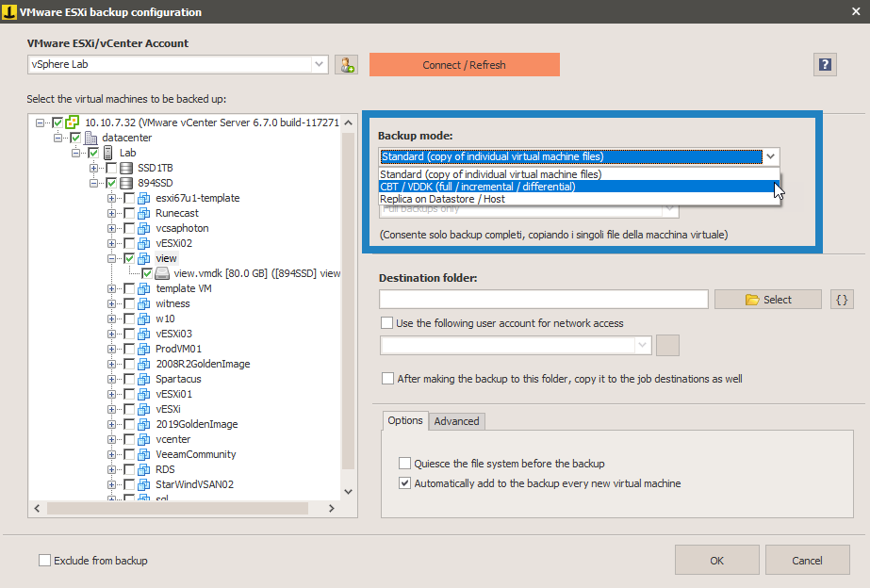Image resolution: width=870 pixels, height=588 pixels.
Task: Click the Cancel button
Action: (807, 561)
